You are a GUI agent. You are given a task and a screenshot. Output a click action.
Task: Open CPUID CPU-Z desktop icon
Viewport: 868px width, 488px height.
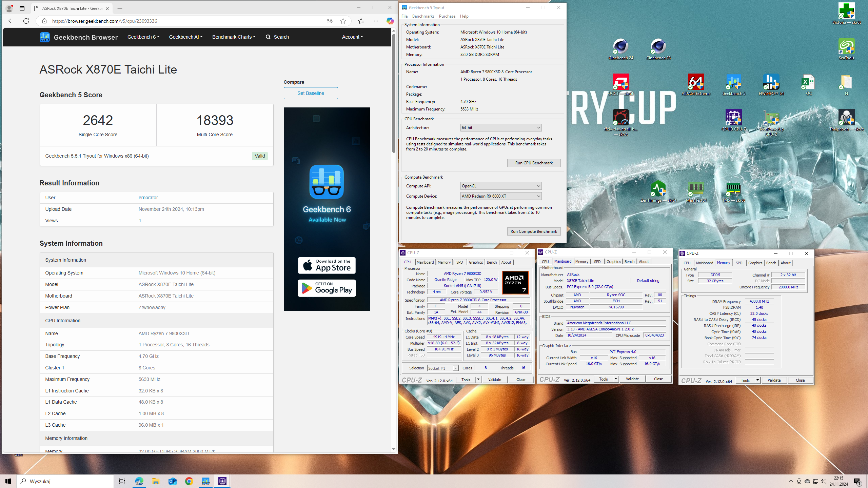pyautogui.click(x=733, y=120)
